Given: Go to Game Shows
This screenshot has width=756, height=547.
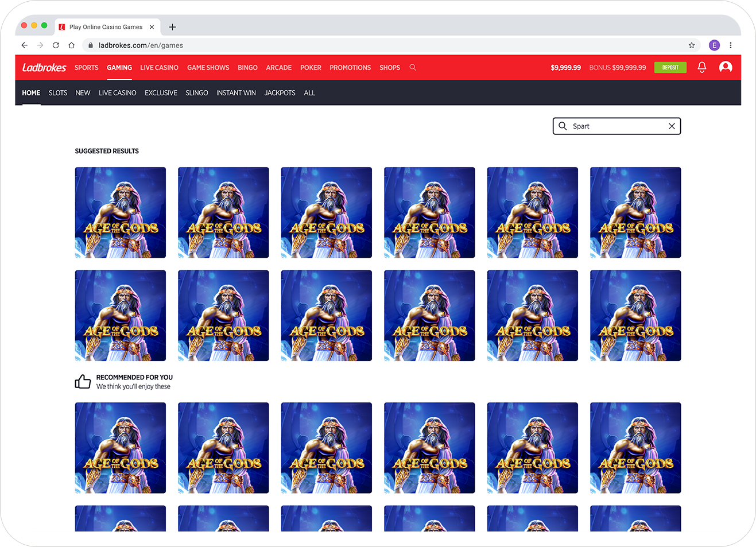Looking at the screenshot, I should pyautogui.click(x=208, y=68).
